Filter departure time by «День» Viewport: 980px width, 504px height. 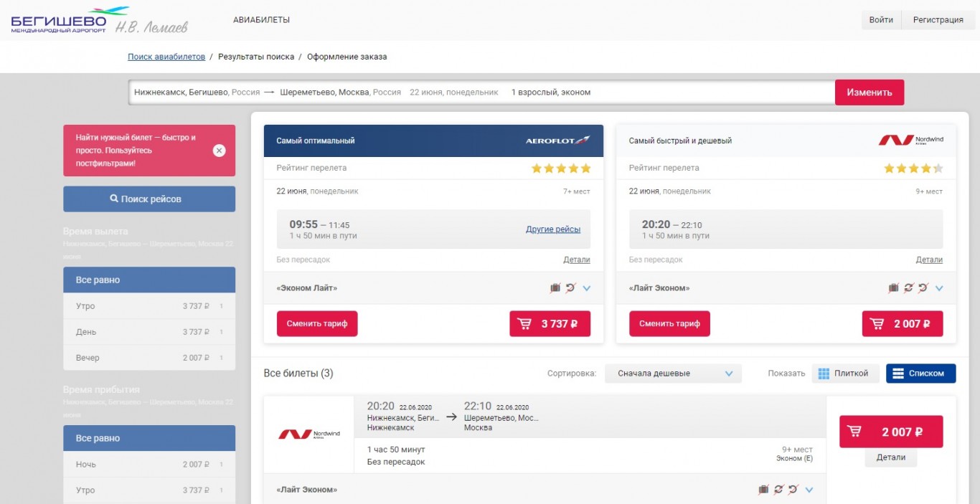point(149,332)
